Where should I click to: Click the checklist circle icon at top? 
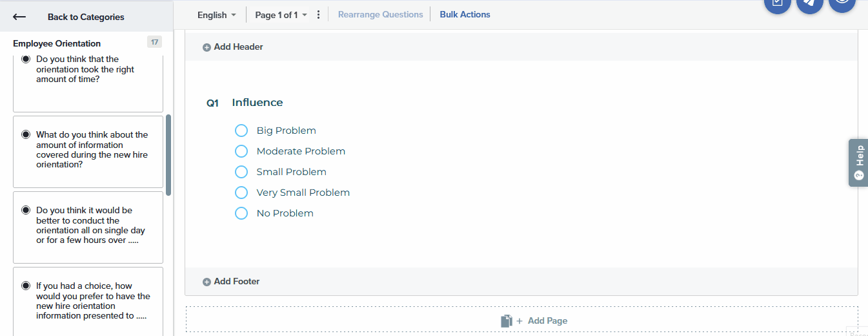pyautogui.click(x=777, y=4)
